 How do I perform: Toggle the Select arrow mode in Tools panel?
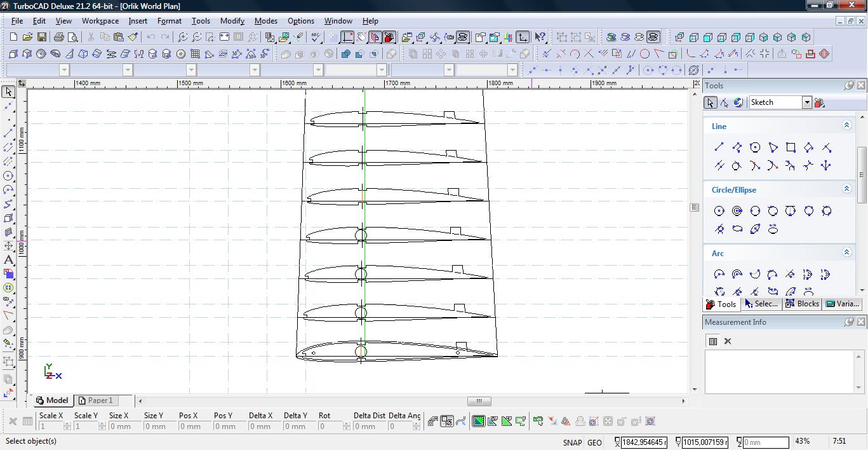pyautogui.click(x=710, y=102)
